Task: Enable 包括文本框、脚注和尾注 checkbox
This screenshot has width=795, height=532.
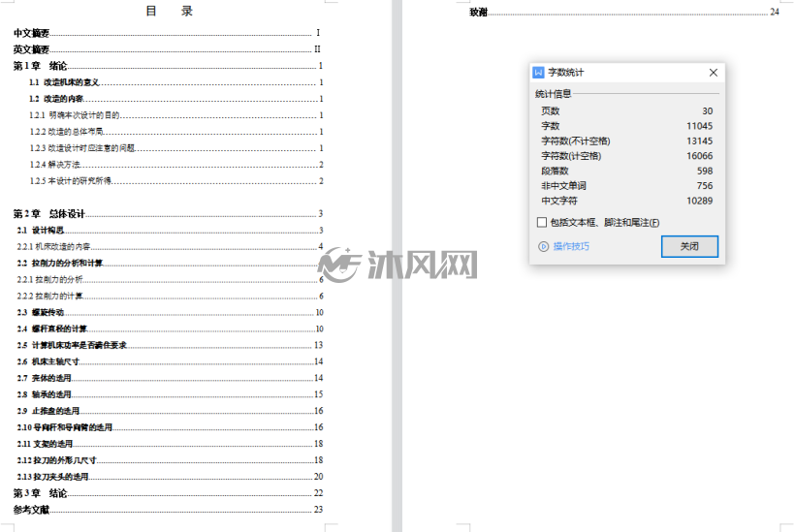Action: point(542,222)
